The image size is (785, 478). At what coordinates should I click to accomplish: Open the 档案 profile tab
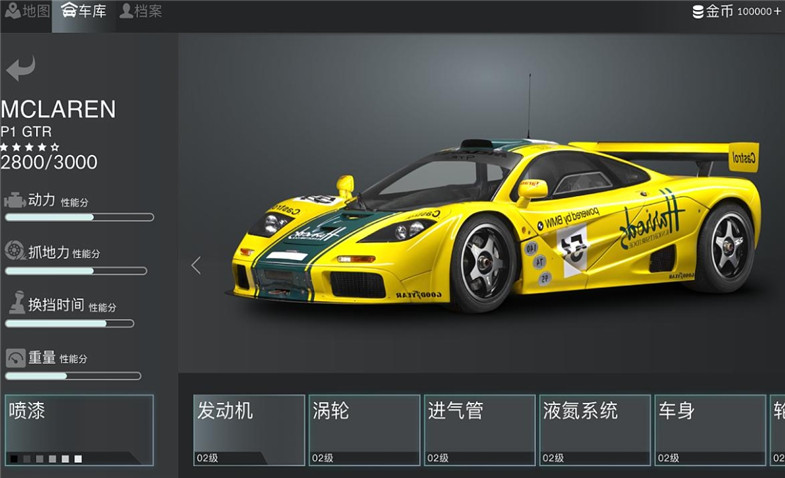click(x=141, y=11)
